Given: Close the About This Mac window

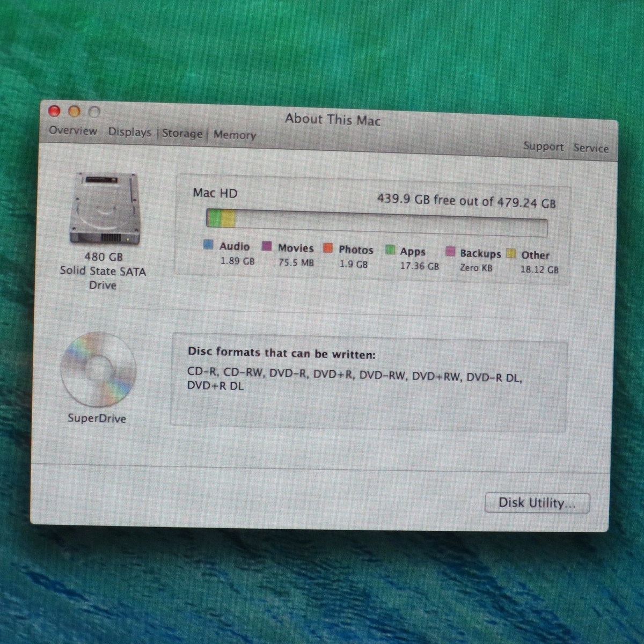Looking at the screenshot, I should pyautogui.click(x=54, y=111).
